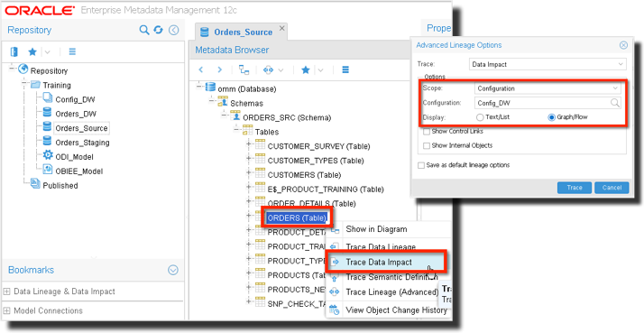Click search icon in Configuration field

tap(615, 103)
